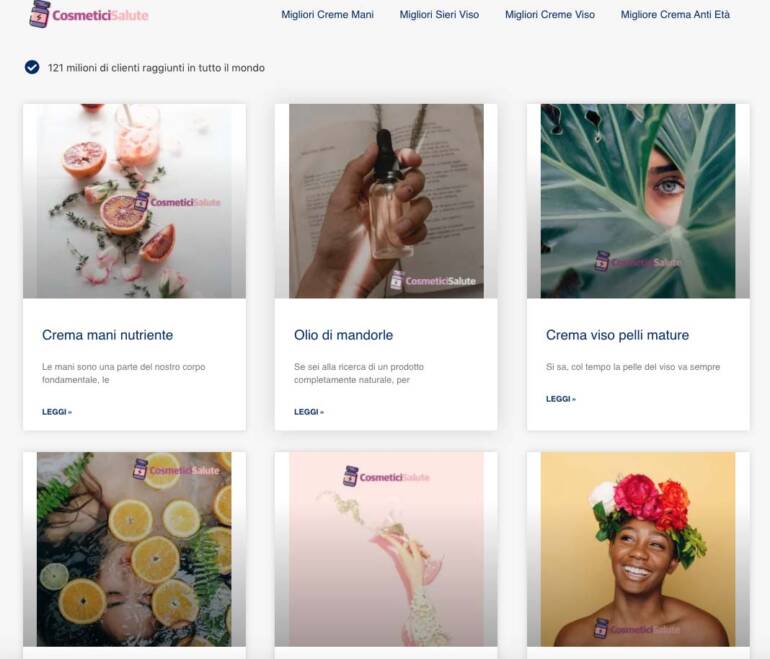Viewport: 770px width, 659px height.
Task: Go to Migliori Creme Viso page
Action: tap(549, 15)
